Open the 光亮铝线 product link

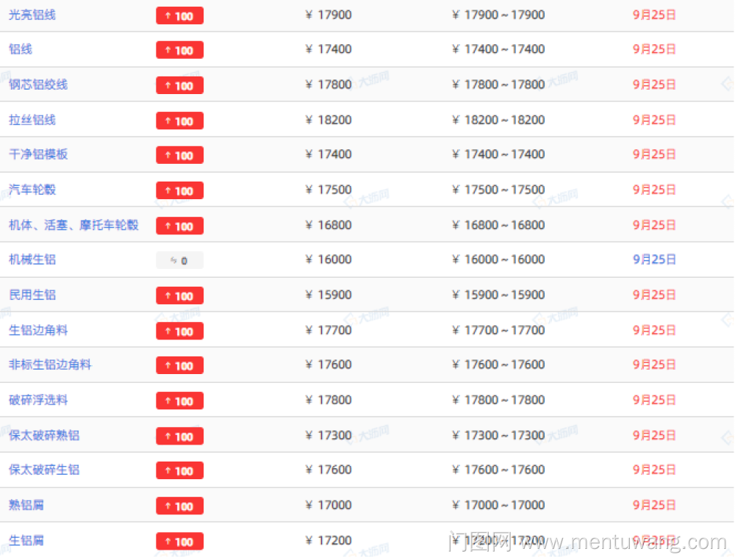point(32,15)
